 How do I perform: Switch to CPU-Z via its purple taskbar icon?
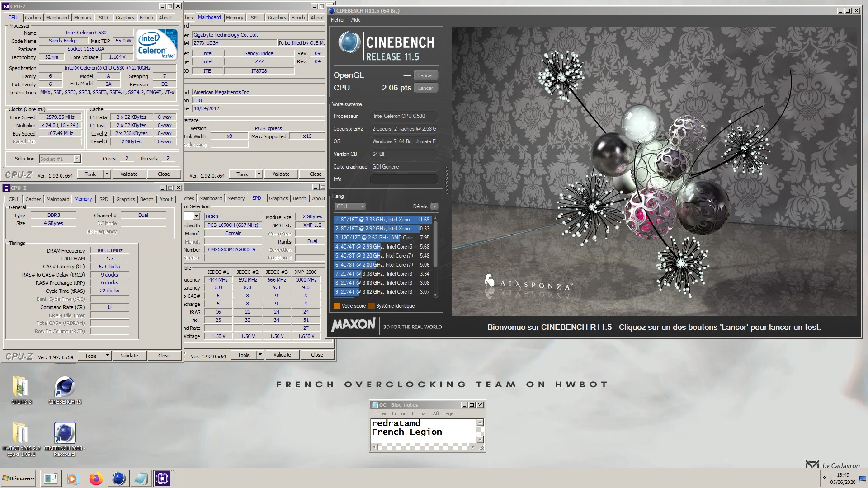click(x=162, y=479)
